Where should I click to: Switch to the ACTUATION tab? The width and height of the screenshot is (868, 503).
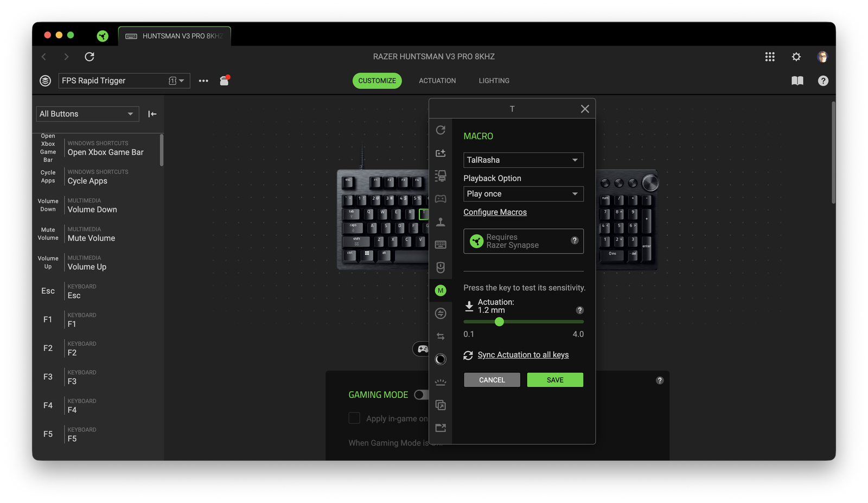437,81
